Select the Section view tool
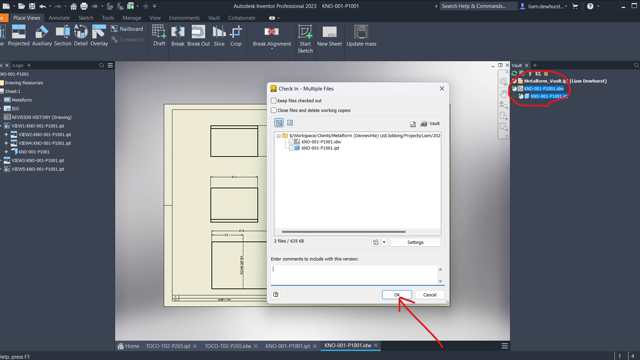The width and height of the screenshot is (640, 360). (x=62, y=35)
